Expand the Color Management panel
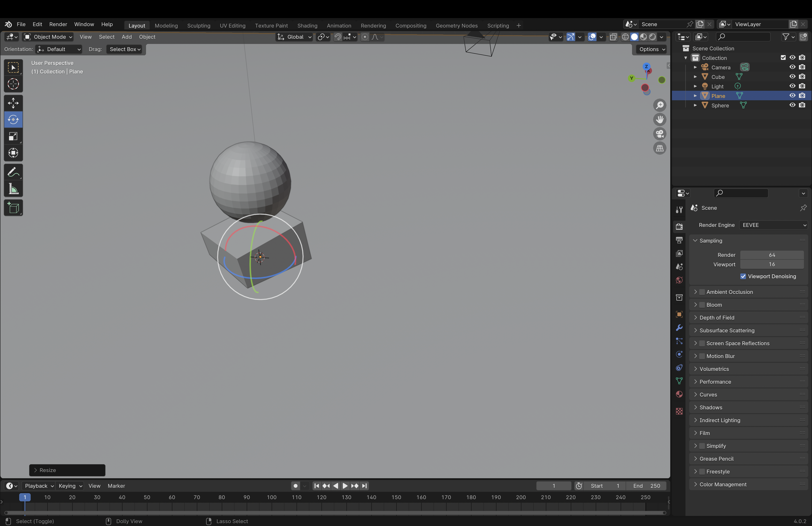Viewport: 812px width, 526px height. point(723,484)
